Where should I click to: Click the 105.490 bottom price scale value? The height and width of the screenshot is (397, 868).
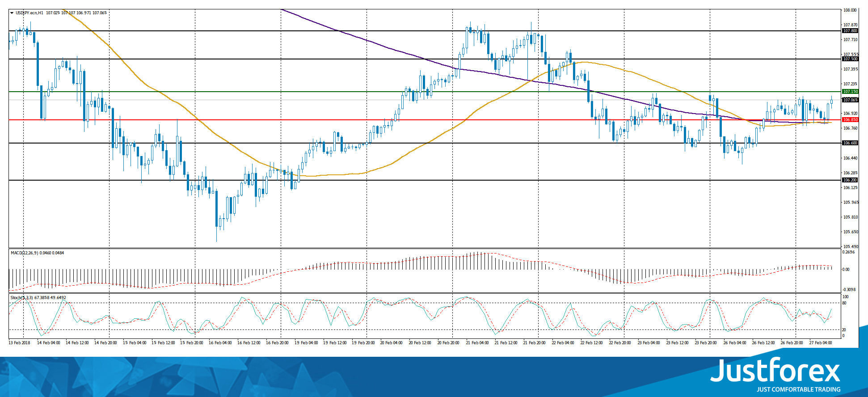coord(850,246)
